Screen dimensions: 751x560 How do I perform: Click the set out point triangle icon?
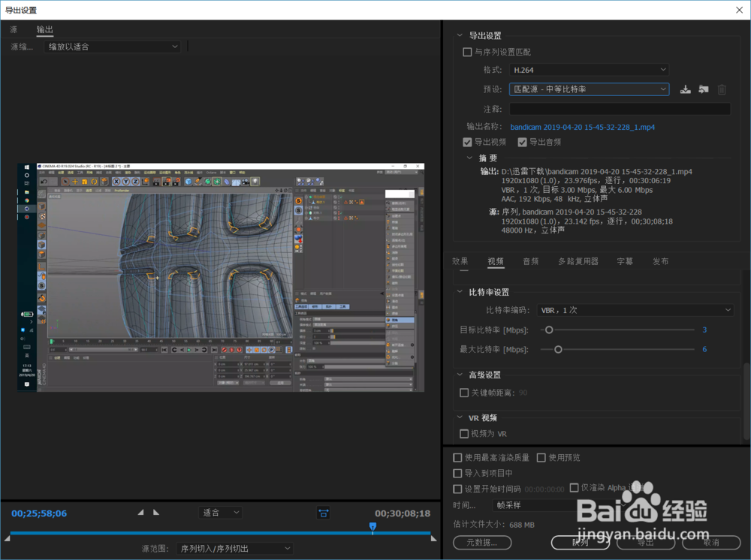point(156,513)
